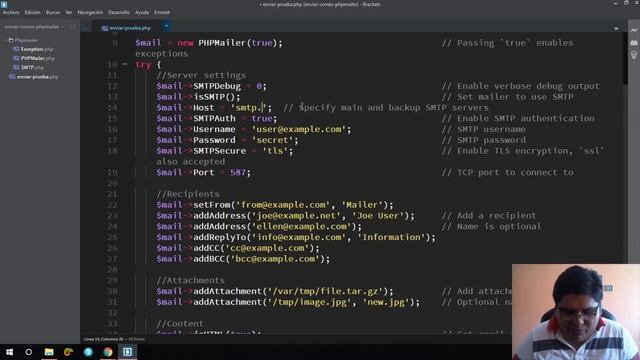Click the PHP icon beside Exception.php
640x360 pixels.
pyautogui.click(x=16, y=49)
